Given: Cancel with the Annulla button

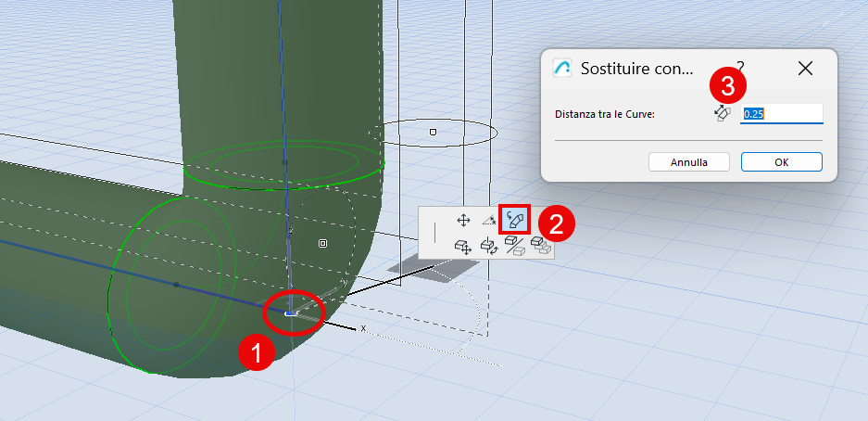Looking at the screenshot, I should (689, 162).
